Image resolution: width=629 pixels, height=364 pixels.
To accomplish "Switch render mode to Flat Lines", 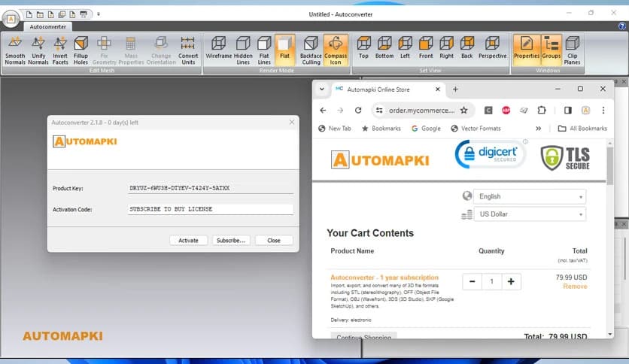I will [x=264, y=50].
